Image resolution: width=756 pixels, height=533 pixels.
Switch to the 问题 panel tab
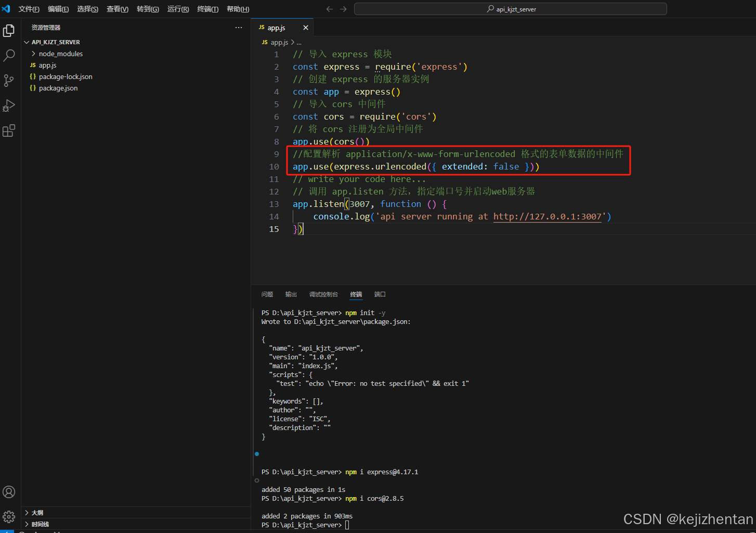click(x=267, y=294)
